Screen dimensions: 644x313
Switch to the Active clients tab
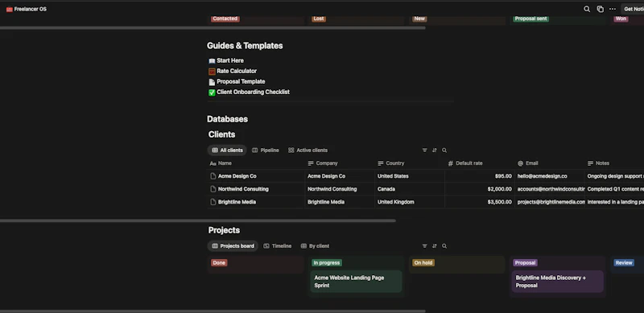(x=308, y=150)
